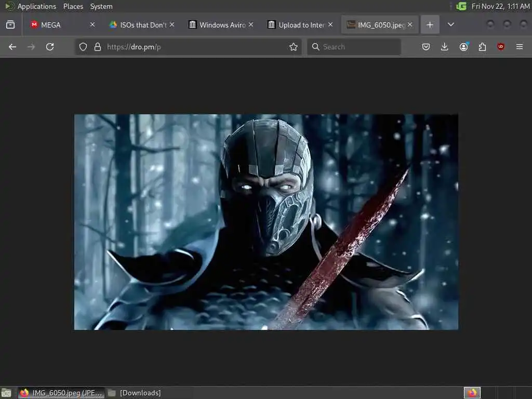Image resolution: width=532 pixels, height=399 pixels.
Task: Close the MEGA tab
Action: [92, 25]
